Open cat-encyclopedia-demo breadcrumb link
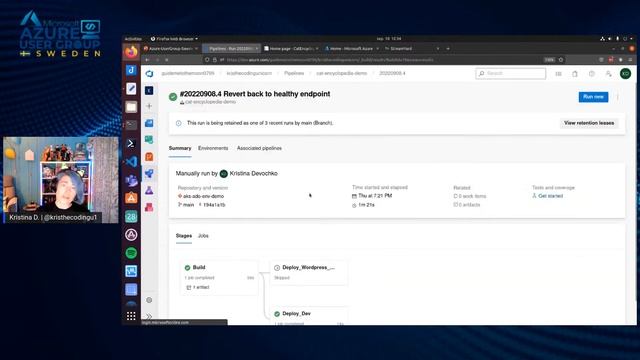This screenshot has height=360, width=640. pos(341,73)
